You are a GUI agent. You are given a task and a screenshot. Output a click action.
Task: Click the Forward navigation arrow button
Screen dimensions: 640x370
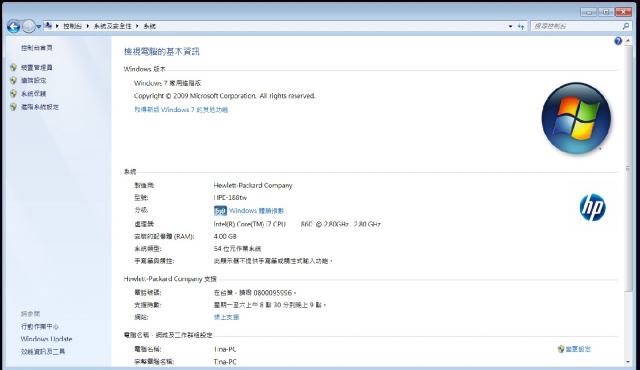coord(29,27)
